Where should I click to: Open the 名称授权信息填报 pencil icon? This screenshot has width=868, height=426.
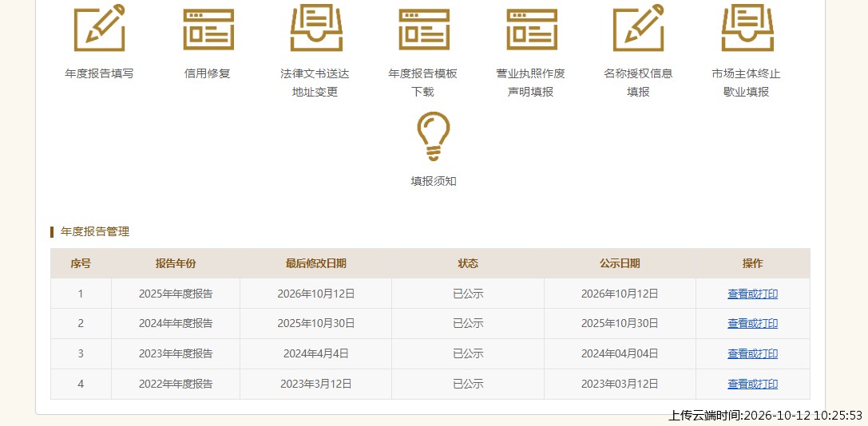tap(638, 28)
